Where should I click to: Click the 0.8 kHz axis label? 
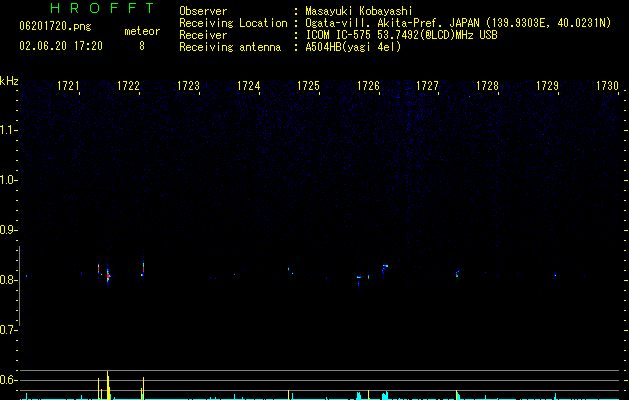pyautogui.click(x=9, y=280)
